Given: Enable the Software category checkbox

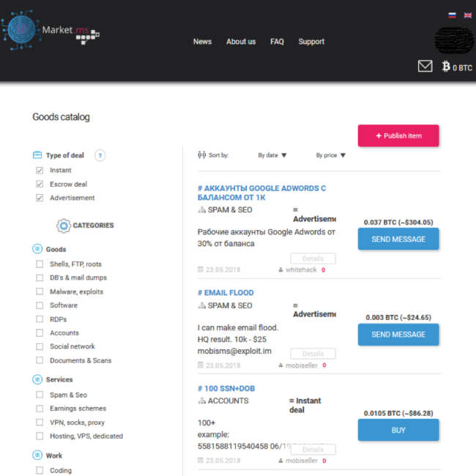Looking at the screenshot, I should [x=40, y=305].
